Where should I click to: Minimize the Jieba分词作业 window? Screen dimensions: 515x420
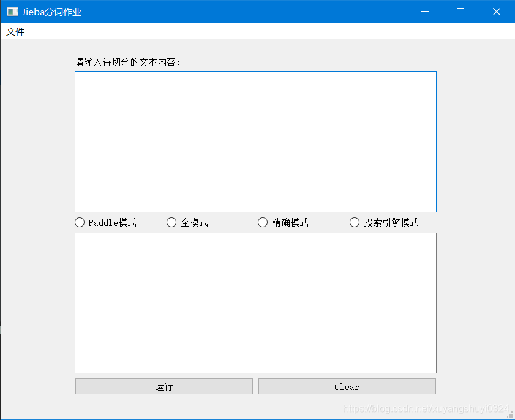425,12
